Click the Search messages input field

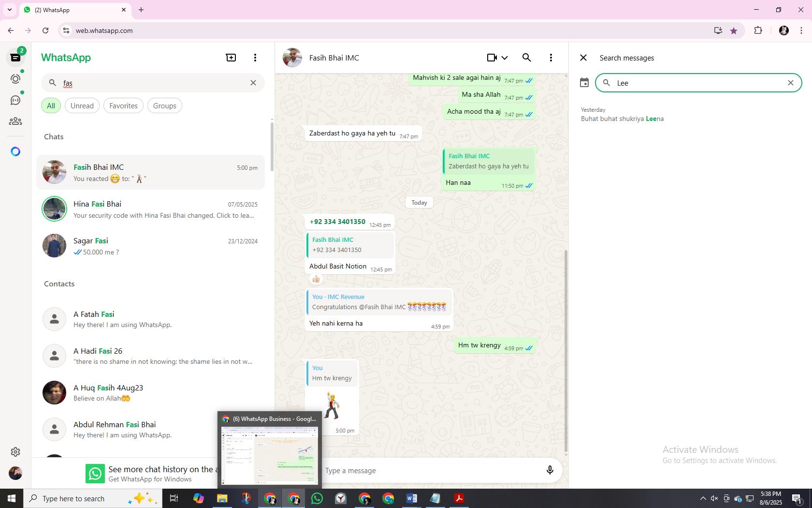pos(698,83)
